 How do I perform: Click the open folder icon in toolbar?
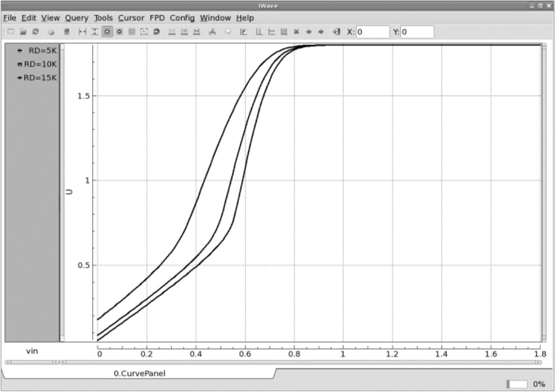[x=23, y=32]
